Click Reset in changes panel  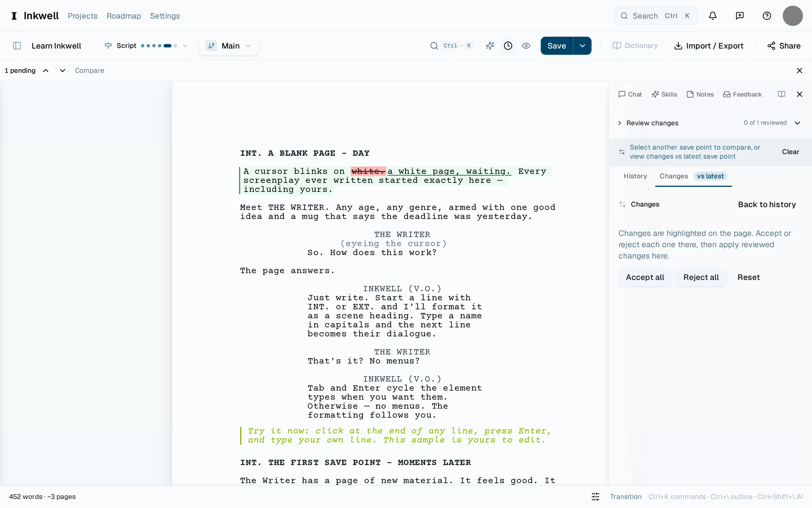[x=748, y=277]
